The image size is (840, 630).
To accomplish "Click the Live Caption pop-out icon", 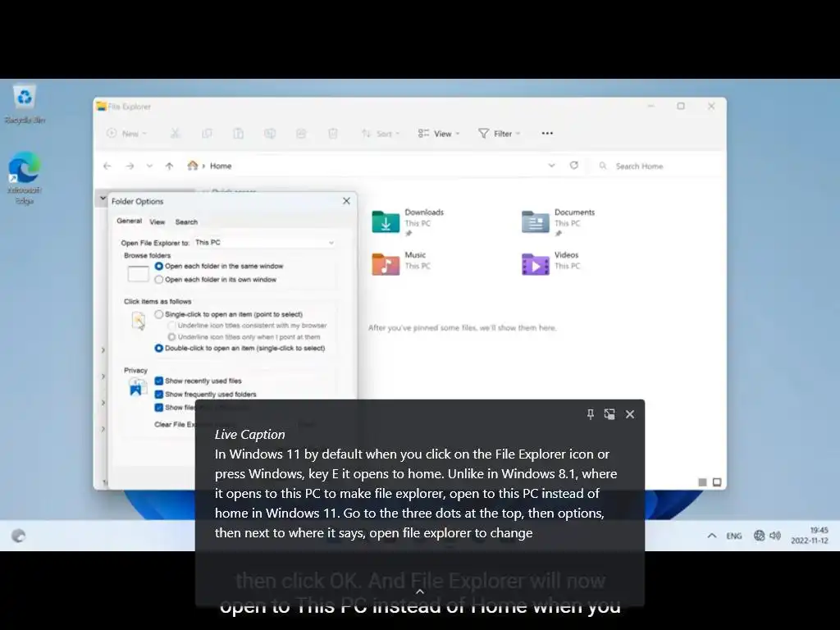I will pyautogui.click(x=609, y=414).
